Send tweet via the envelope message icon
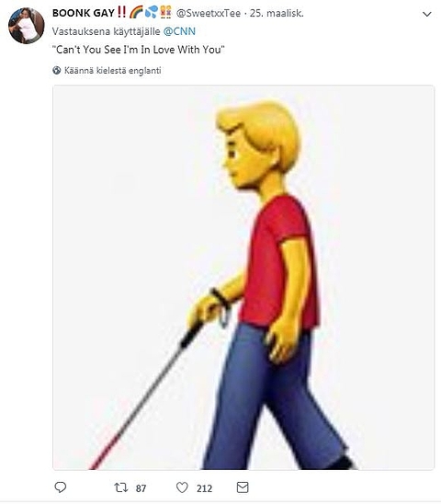 [243, 487]
